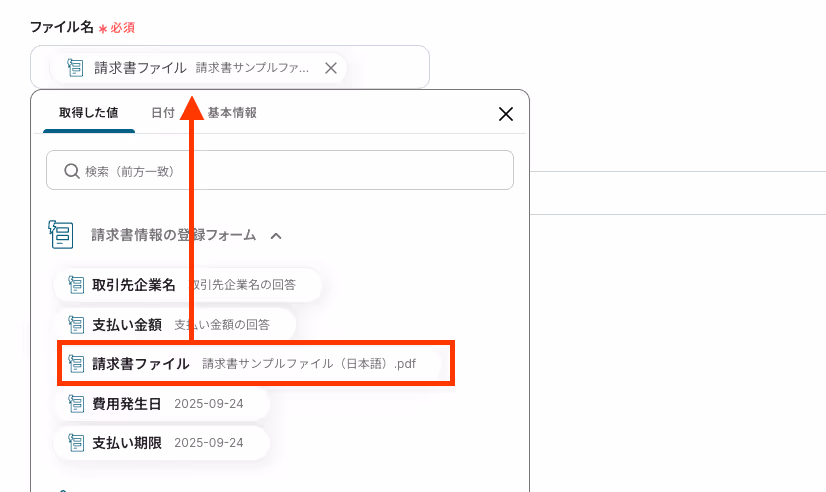Viewport: 826px width, 492px height.
Task: Click the 2025-09-24 date beside 支払い期限
Action: 209,443
